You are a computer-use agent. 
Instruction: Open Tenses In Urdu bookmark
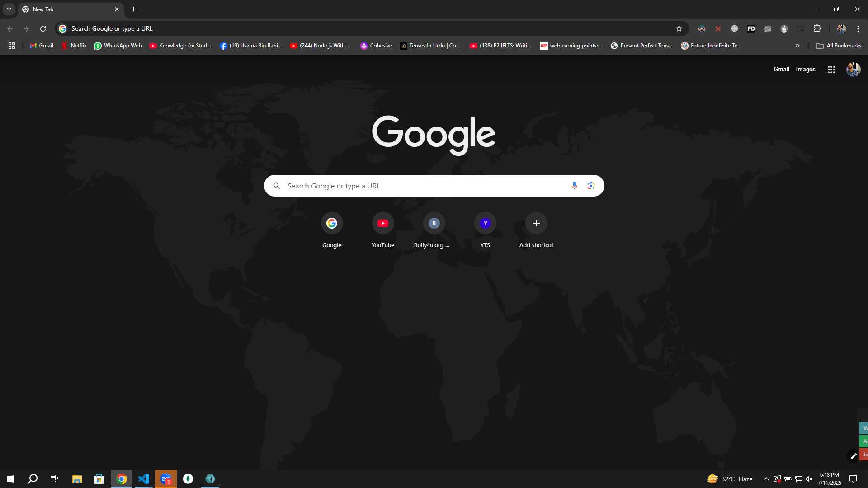430,46
